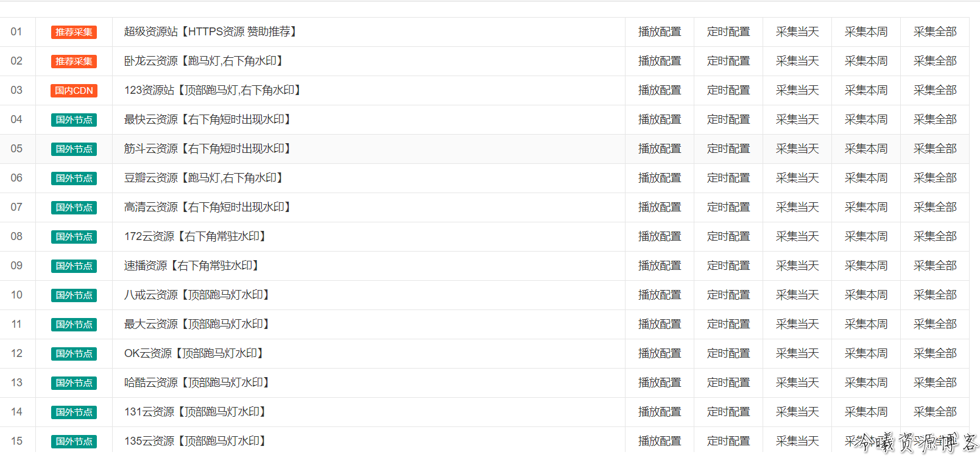Click the 国内CDN badge in row 03
Image resolution: width=980 pixels, height=463 pixels.
click(x=74, y=91)
